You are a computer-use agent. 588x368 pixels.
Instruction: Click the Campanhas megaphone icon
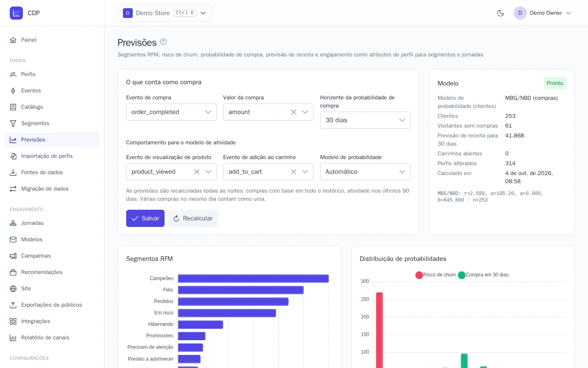[x=13, y=256]
